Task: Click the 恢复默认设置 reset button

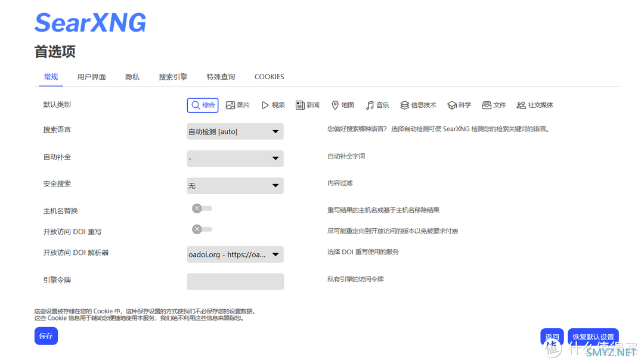Action: 593,337
